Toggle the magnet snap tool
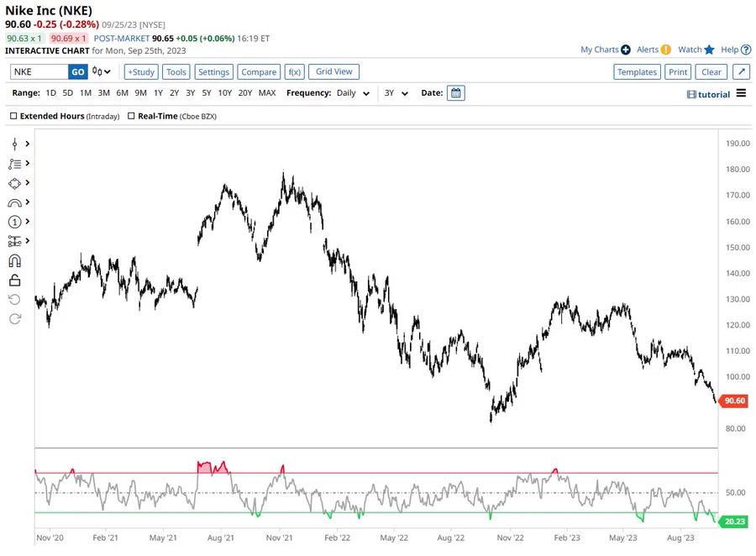The height and width of the screenshot is (556, 756). click(14, 261)
